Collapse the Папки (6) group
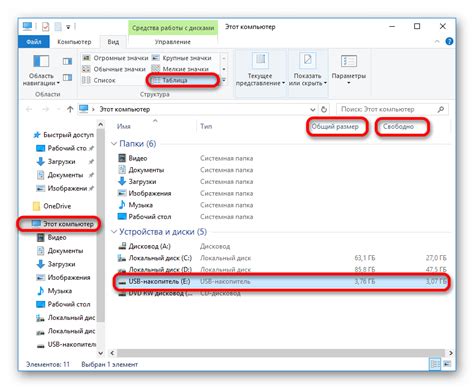The width and height of the screenshot is (474, 389). pos(114,144)
